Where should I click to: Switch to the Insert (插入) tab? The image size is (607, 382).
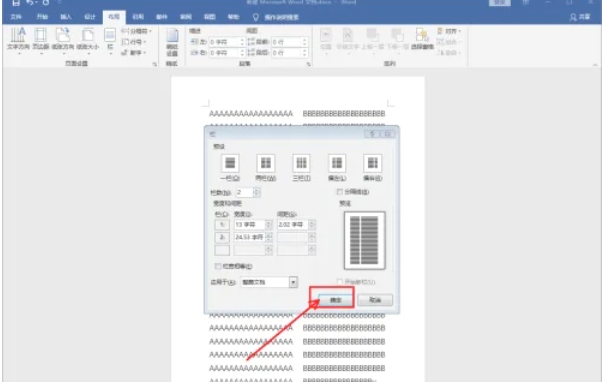coord(66,17)
